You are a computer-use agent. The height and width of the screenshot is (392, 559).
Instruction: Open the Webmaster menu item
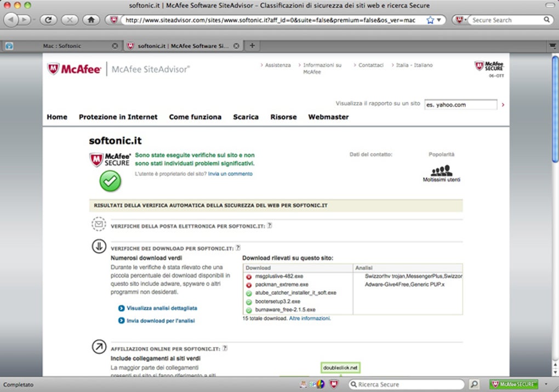tap(328, 117)
